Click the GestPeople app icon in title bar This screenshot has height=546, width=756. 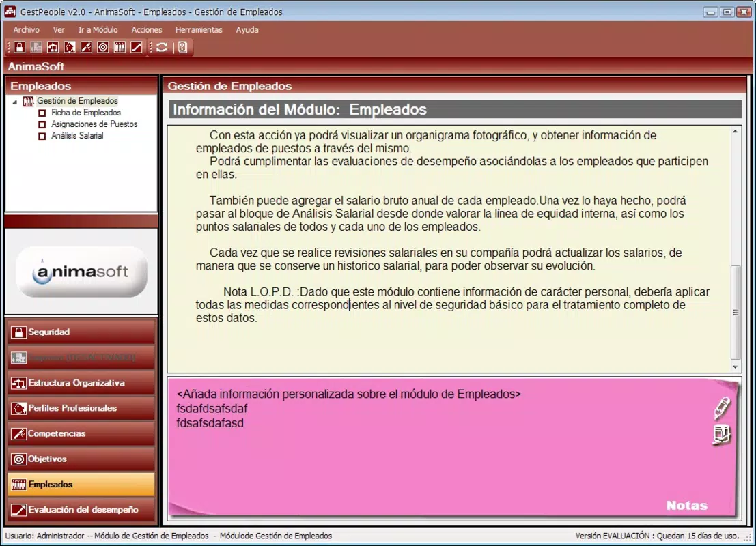[10, 12]
